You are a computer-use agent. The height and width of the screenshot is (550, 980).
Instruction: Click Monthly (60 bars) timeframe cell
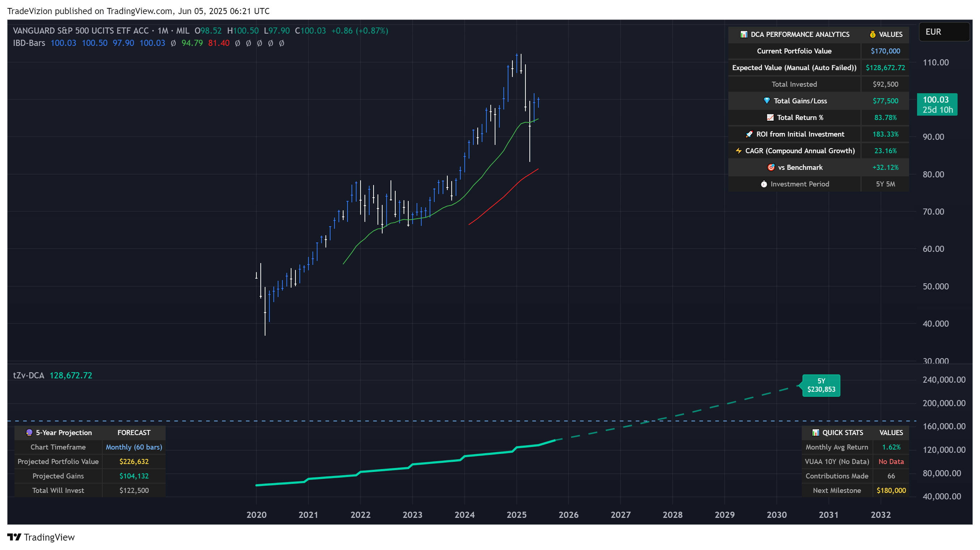point(134,447)
